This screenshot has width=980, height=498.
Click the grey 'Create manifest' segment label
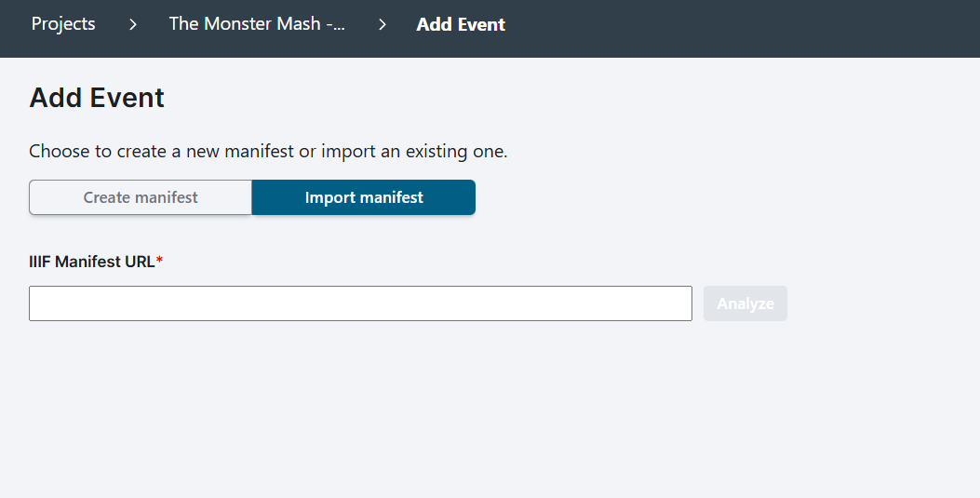[141, 197]
